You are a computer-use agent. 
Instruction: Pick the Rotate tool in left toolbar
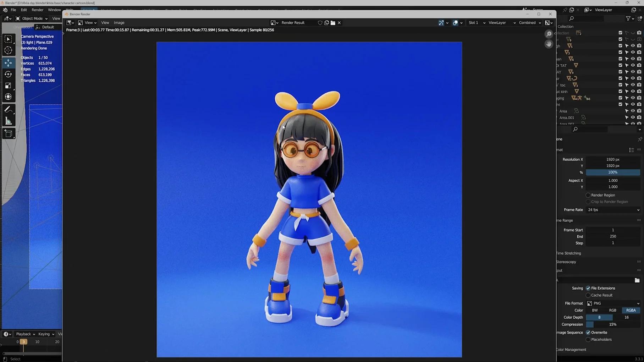[x=8, y=74]
